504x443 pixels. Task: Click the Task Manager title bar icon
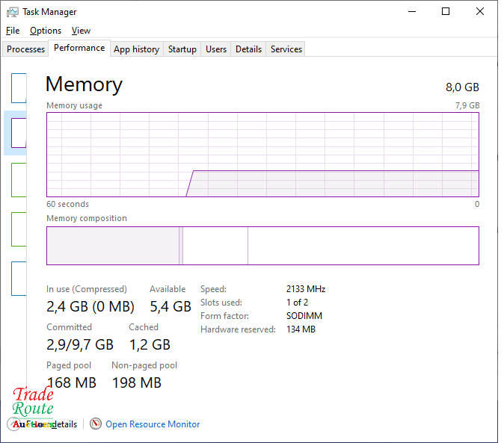coord(13,12)
